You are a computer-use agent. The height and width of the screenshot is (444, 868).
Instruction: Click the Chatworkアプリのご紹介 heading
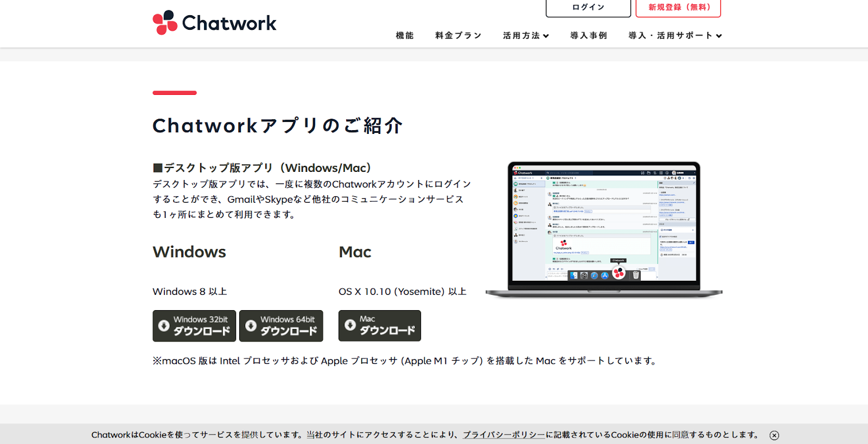pos(278,126)
